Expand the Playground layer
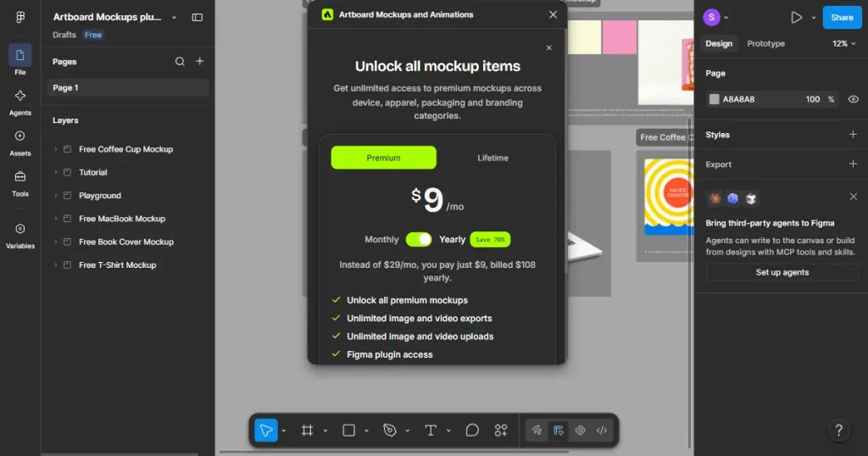 [55, 195]
